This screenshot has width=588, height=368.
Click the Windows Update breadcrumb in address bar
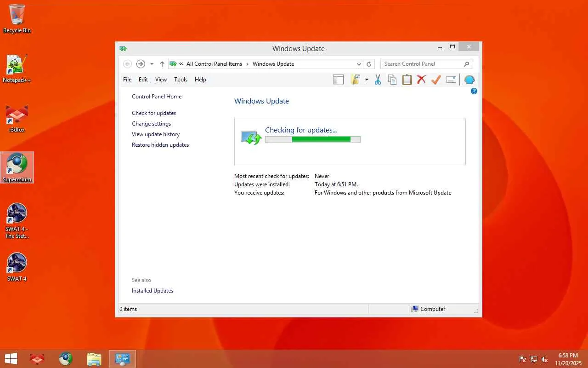coord(273,64)
